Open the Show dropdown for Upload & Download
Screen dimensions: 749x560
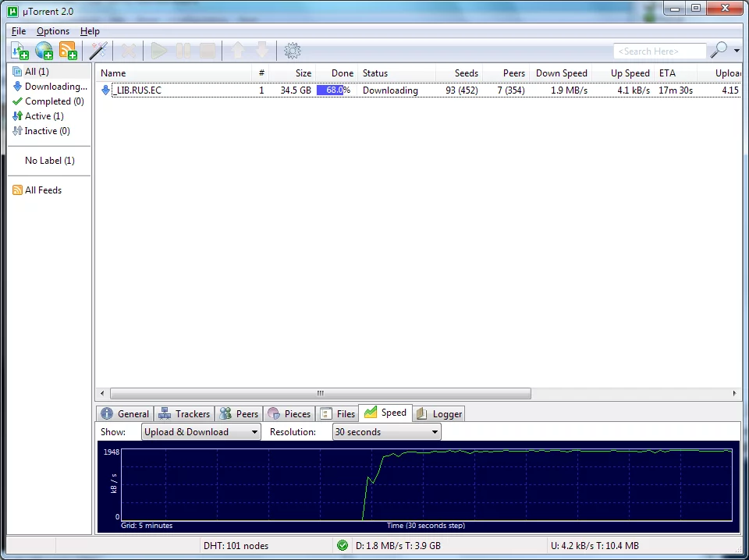tap(201, 432)
